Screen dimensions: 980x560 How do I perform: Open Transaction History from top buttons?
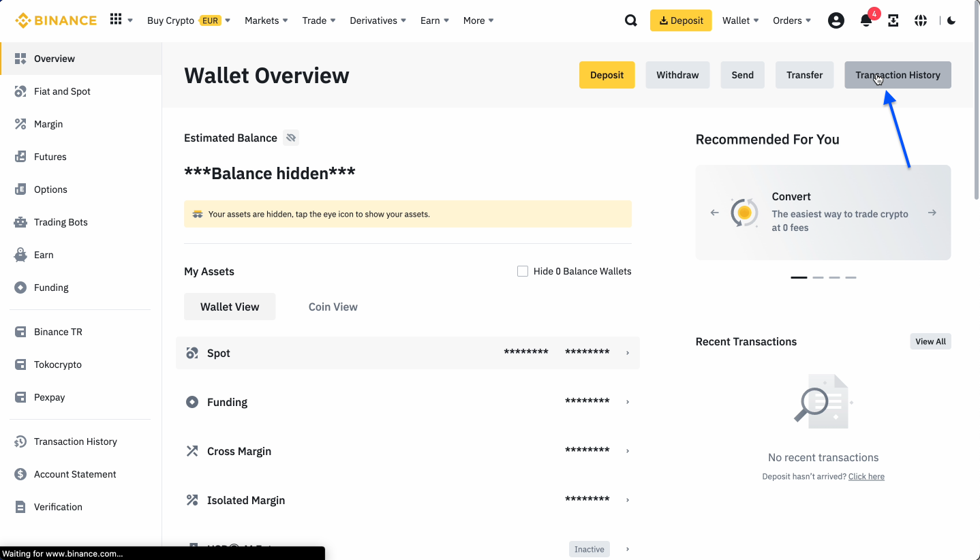(898, 75)
